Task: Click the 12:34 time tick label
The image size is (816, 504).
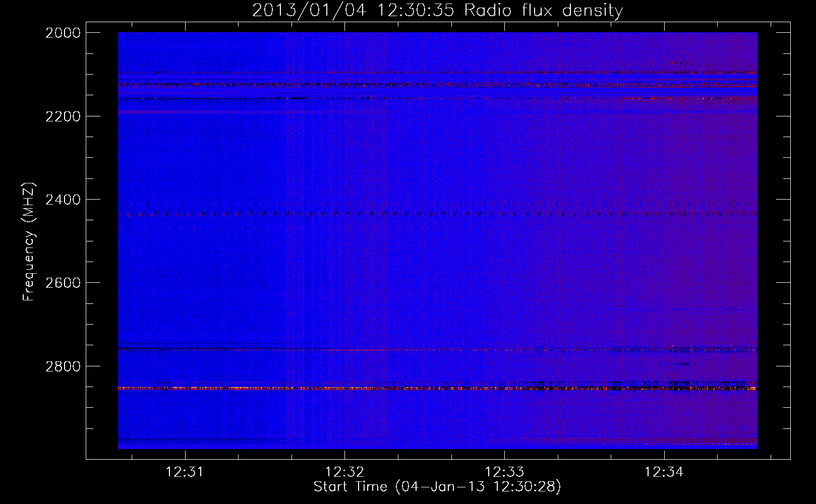Action: pos(664,472)
